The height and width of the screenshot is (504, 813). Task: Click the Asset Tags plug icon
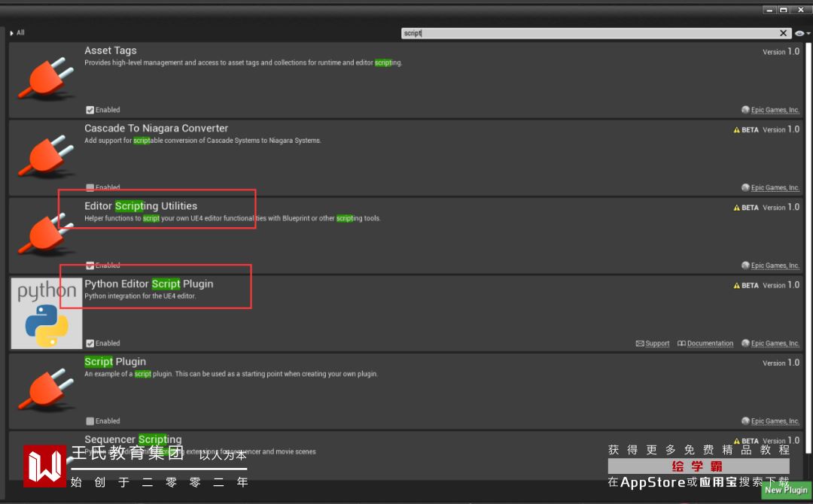[x=46, y=79]
